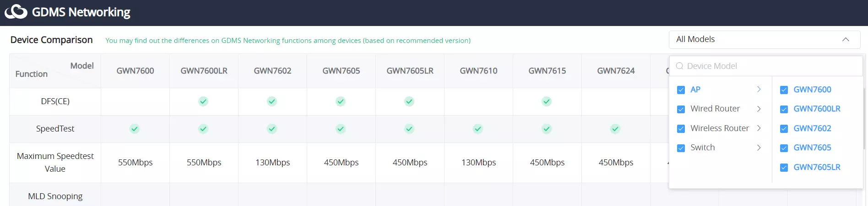Click the search magnifier in Device Model field
The image size is (868, 206).
point(679,66)
